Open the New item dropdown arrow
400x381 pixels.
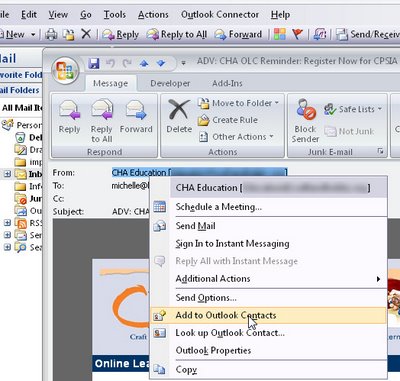click(33, 34)
